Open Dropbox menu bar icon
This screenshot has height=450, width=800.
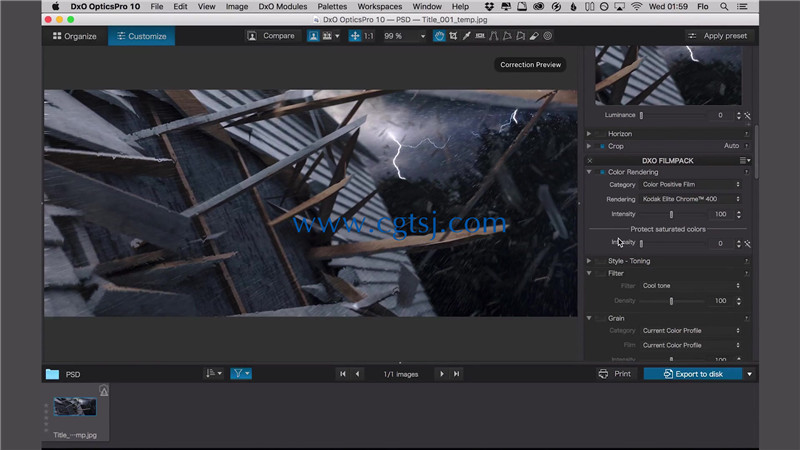[489, 7]
